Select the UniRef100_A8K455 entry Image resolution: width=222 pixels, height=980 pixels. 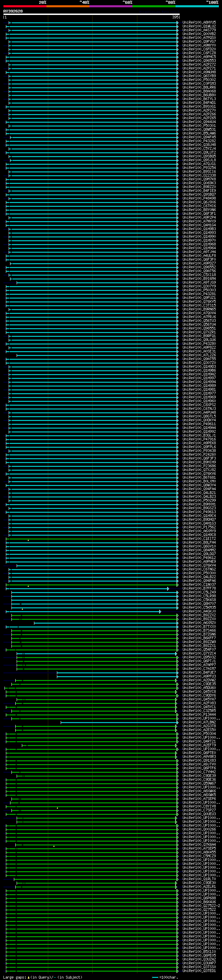pyautogui.click(x=199, y=852)
